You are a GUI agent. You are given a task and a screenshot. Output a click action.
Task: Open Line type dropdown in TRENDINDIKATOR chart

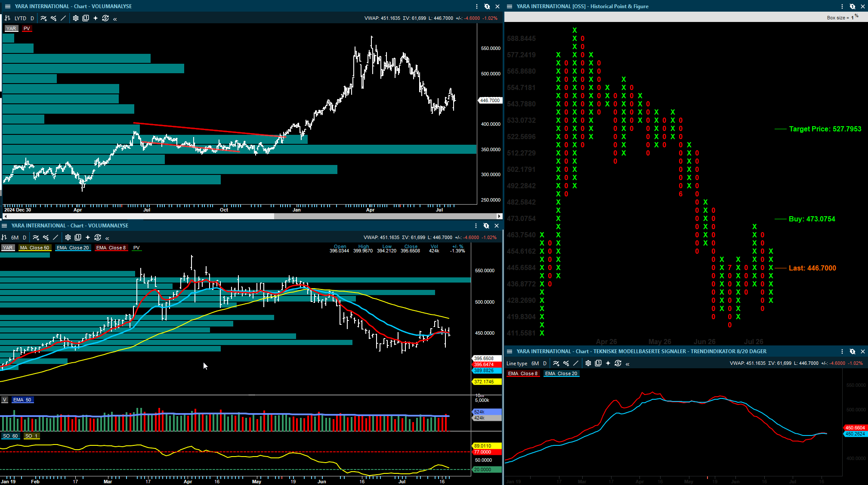point(517,364)
